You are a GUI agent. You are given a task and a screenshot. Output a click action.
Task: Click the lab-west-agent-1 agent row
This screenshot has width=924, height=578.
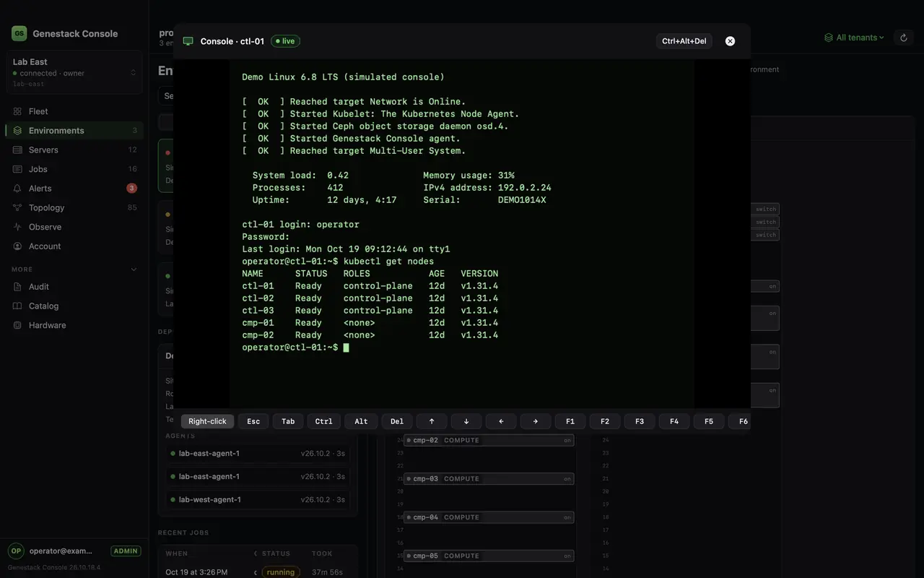[x=258, y=499]
